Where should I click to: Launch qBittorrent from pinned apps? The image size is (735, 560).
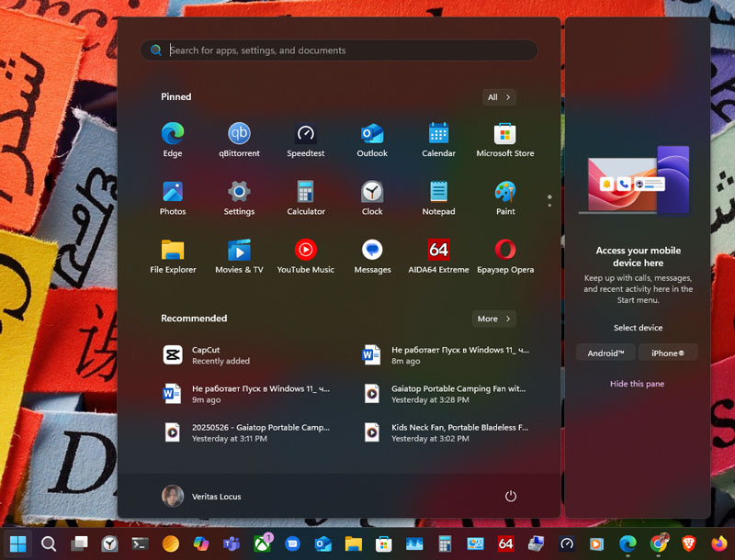pyautogui.click(x=239, y=140)
